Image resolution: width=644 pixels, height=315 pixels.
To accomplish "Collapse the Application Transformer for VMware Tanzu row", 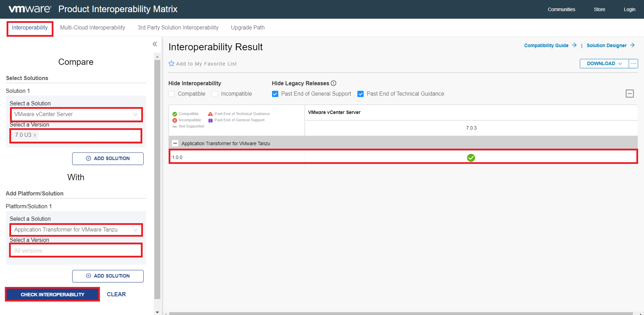I will (175, 143).
